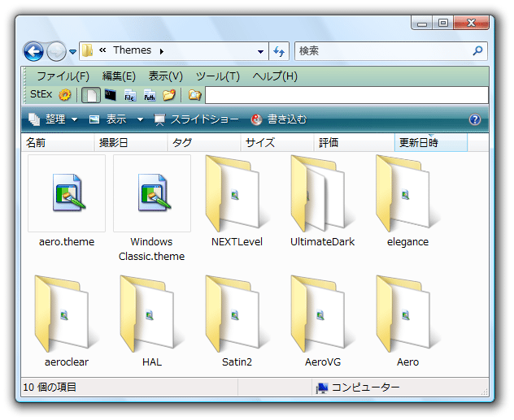Viewport: 514px width, 420px height.
Task: Click the « overflow chevron before Themes
Action: 102,50
